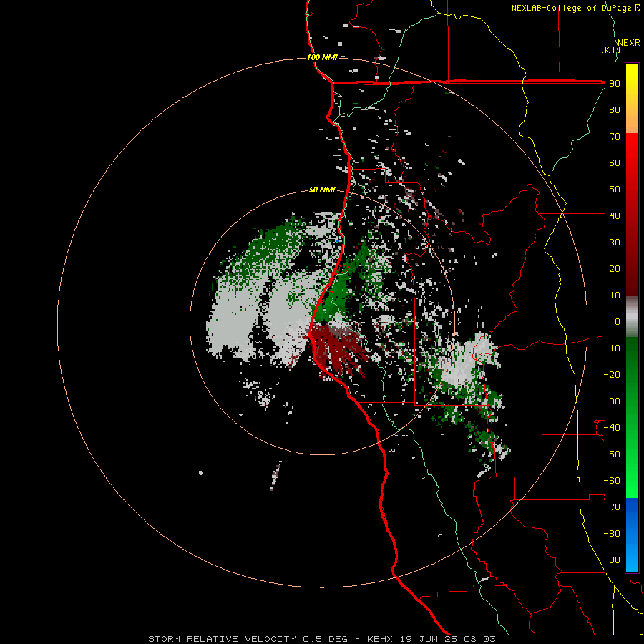The image size is (644, 644).
Task: Click the positive 70 scale value
Action: [x=615, y=137]
